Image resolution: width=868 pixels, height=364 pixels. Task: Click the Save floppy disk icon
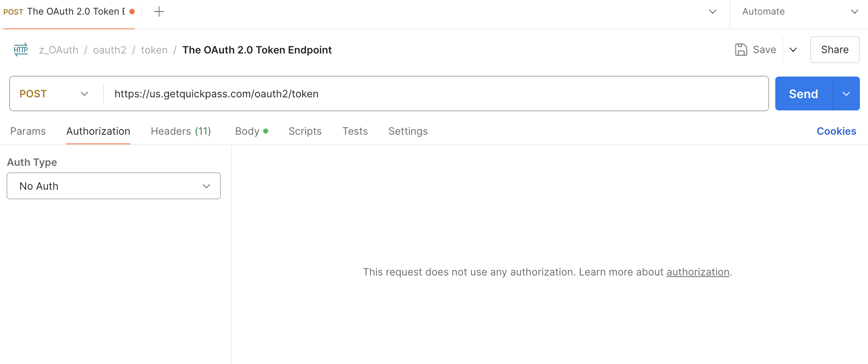point(741,50)
